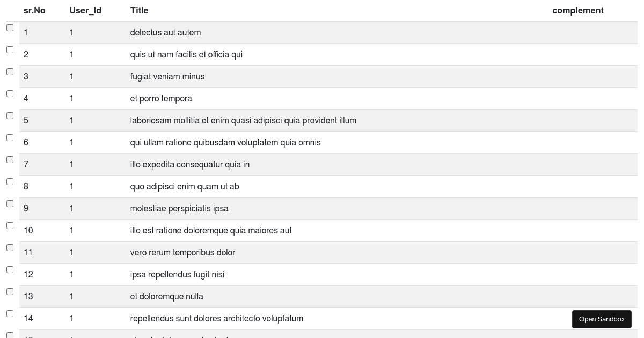
Task: Tick the checkbox for row 5
Action: pos(10,115)
